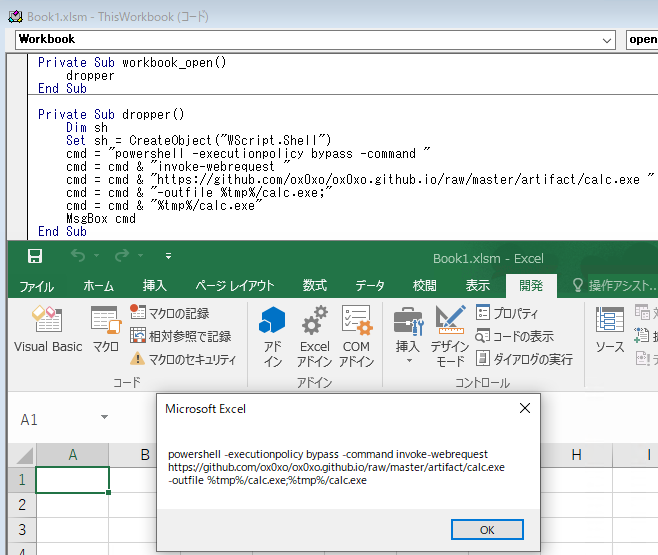
Task: Click the MsgBox cmd code line
Action: [x=101, y=219]
